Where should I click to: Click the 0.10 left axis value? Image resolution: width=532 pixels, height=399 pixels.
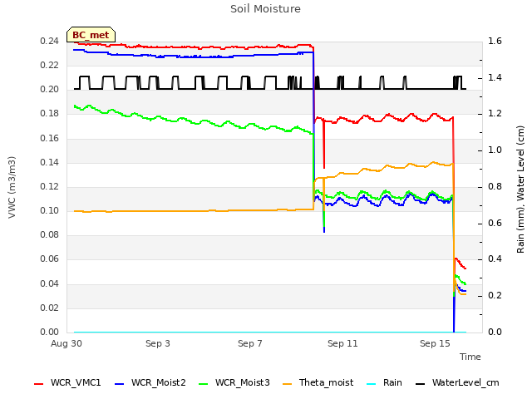coord(50,210)
